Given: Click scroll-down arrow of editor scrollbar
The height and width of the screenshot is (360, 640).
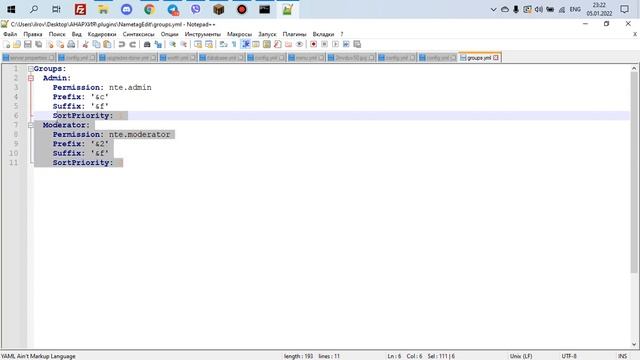Looking at the screenshot, I should coord(634,344).
